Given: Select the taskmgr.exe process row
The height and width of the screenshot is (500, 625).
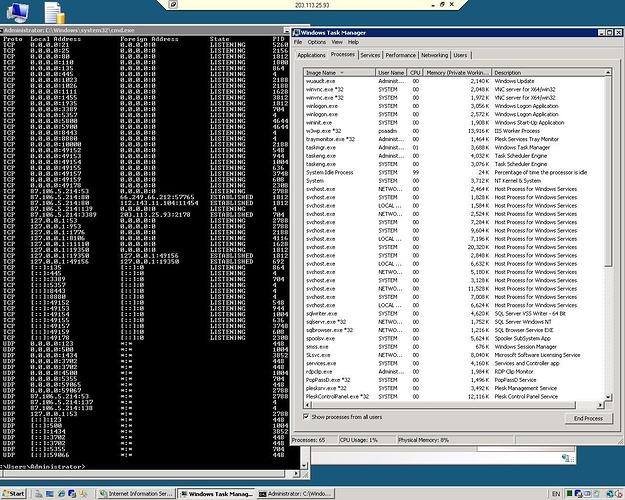Looking at the screenshot, I should 454,148.
